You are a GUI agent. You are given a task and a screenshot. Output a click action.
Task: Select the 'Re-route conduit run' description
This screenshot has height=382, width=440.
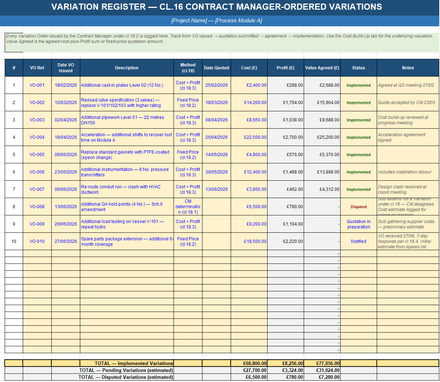point(127,189)
